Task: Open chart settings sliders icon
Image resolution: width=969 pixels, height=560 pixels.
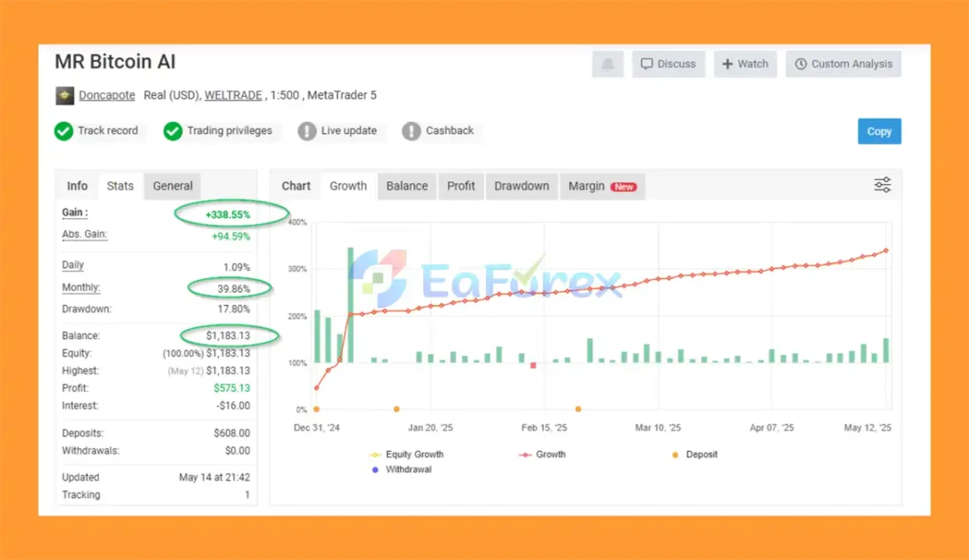Action: click(x=883, y=185)
